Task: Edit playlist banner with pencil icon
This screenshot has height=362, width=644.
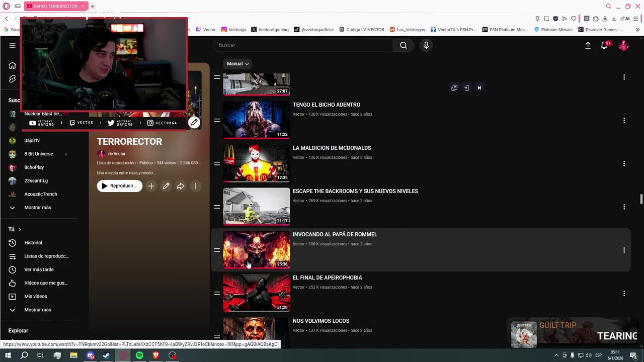Action: (194, 122)
